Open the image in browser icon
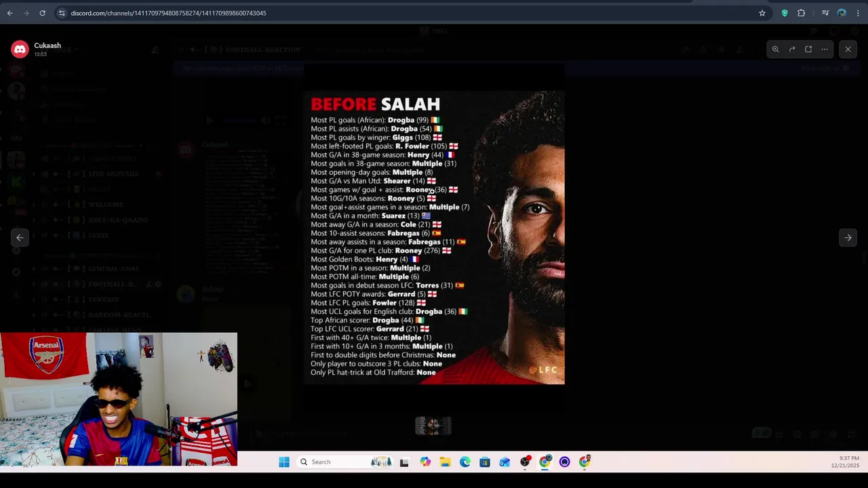868x488 pixels. (808, 49)
